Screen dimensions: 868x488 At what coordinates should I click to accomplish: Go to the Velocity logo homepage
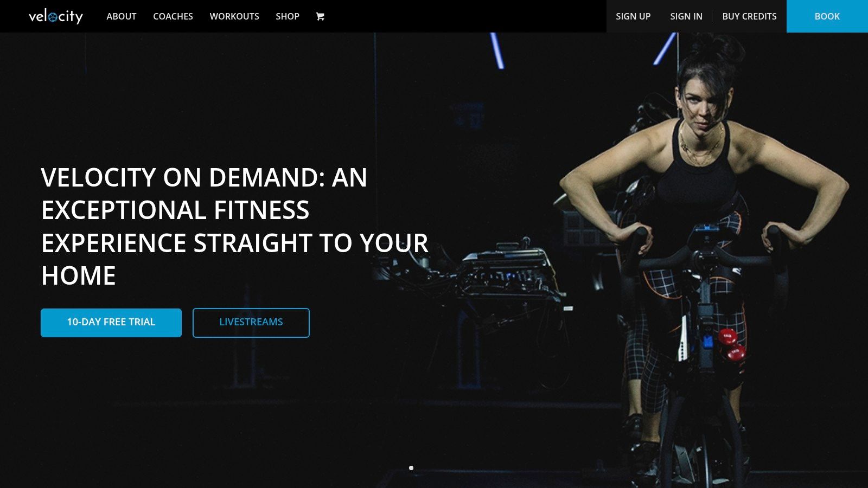click(x=56, y=16)
